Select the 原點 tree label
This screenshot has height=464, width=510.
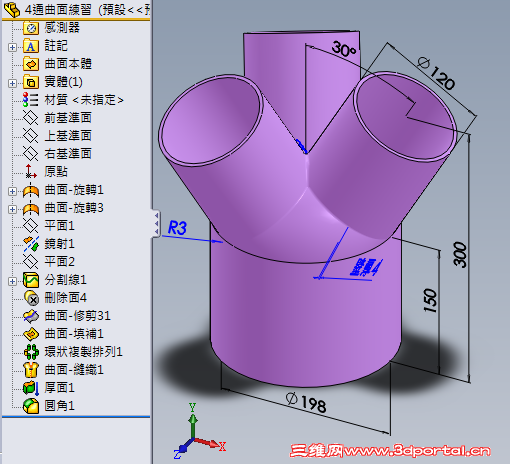click(x=56, y=172)
